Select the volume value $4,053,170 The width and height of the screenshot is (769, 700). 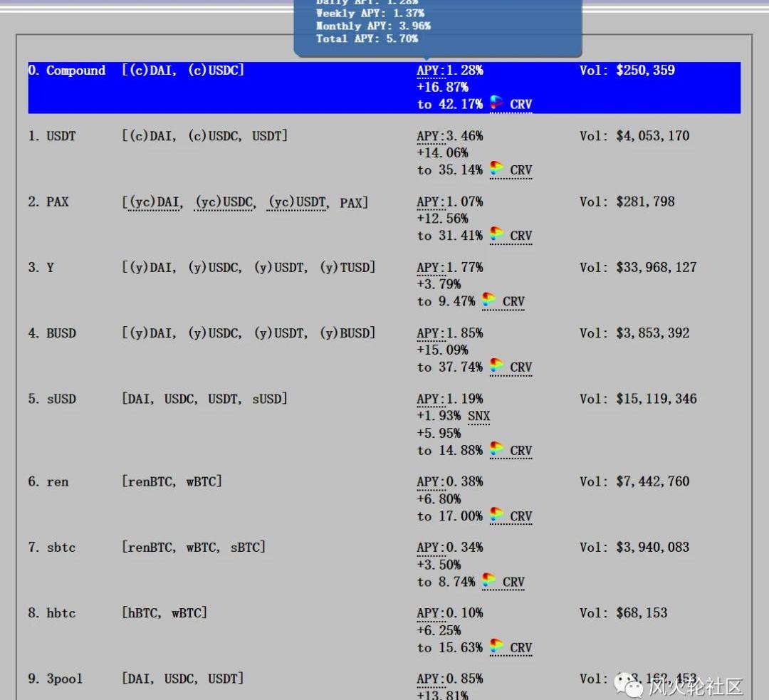point(653,136)
